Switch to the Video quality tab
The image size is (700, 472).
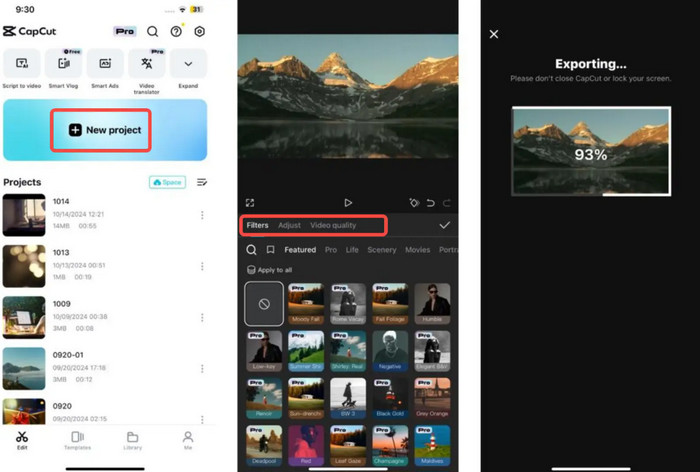pos(333,226)
